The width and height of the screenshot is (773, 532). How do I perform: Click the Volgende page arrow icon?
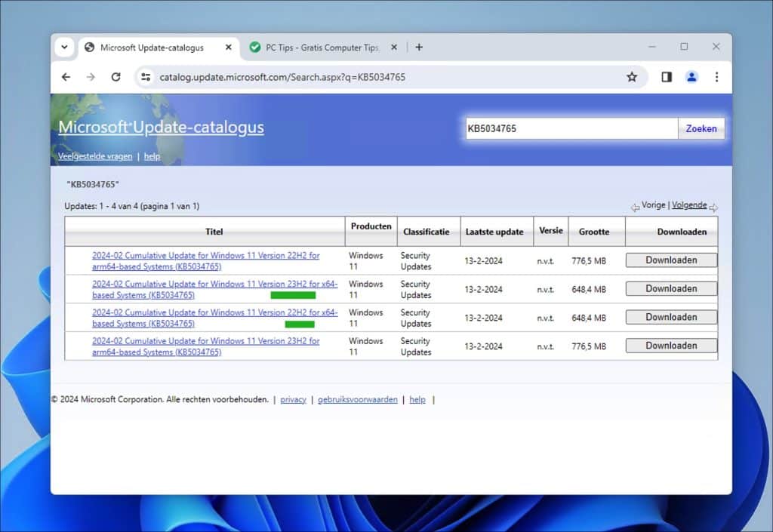tap(713, 208)
